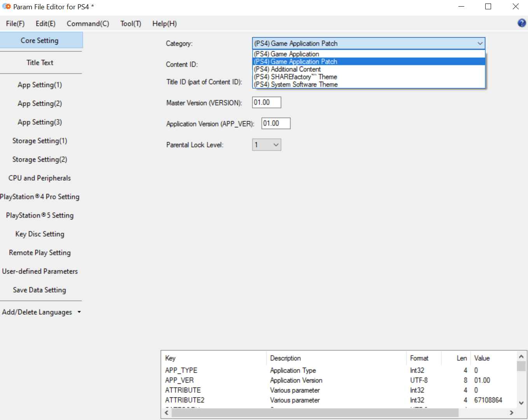Minimize the Param File Editor window
This screenshot has height=420, width=528.
click(x=462, y=7)
